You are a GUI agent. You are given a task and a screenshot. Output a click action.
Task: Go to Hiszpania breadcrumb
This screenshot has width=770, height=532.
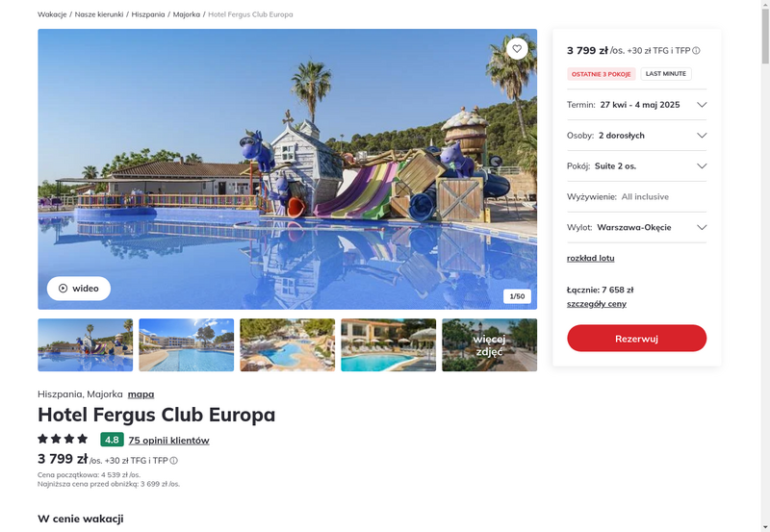point(148,14)
